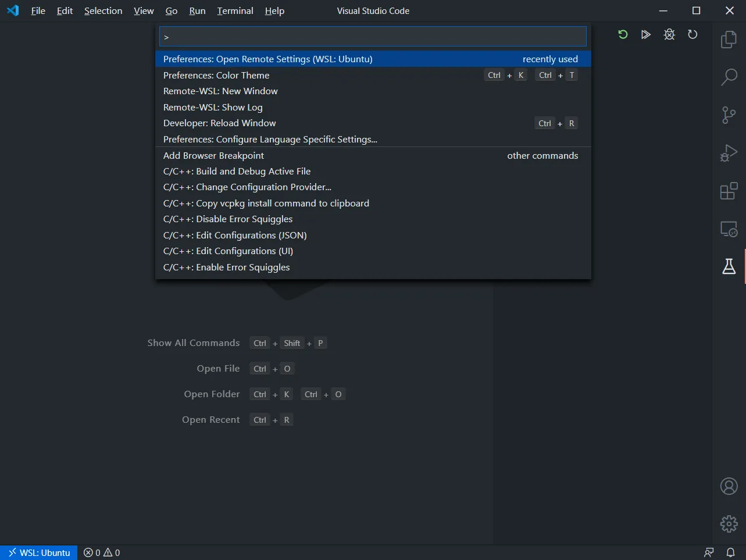746x560 pixels.
Task: Run C/C++: Build and Debug Active File
Action: pos(373,171)
